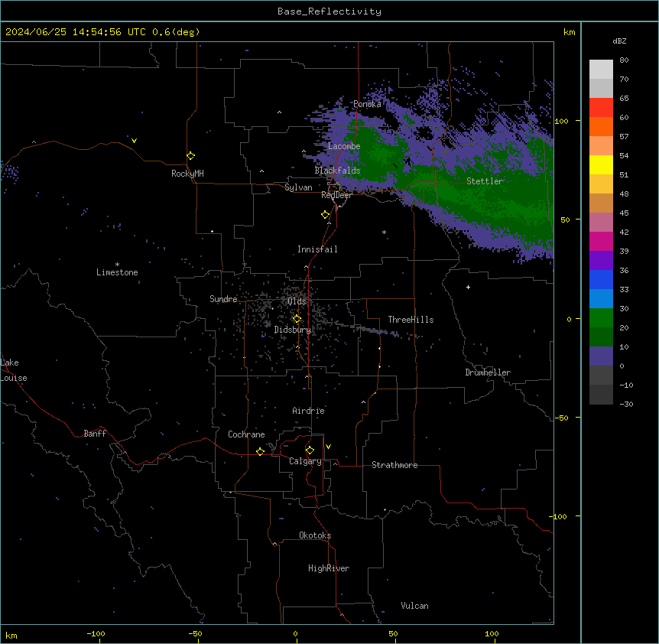Click the Innisfail town label
Viewport: 659px width, 644px height.
click(x=317, y=249)
